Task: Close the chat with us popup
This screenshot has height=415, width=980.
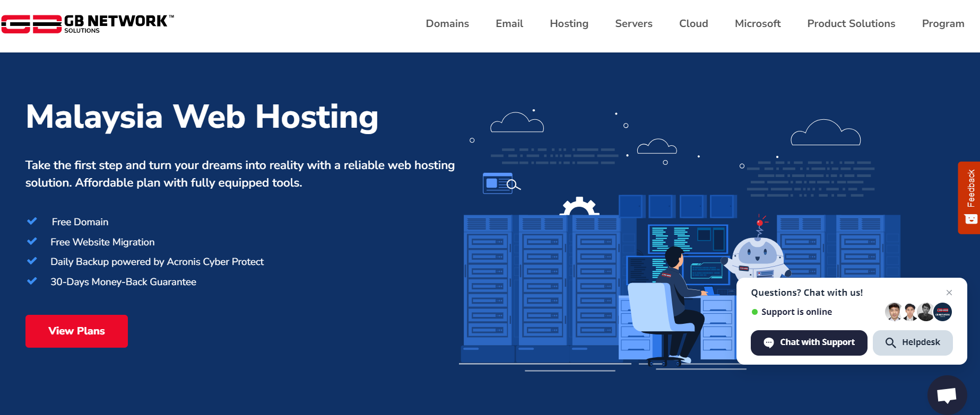Action: [x=949, y=293]
